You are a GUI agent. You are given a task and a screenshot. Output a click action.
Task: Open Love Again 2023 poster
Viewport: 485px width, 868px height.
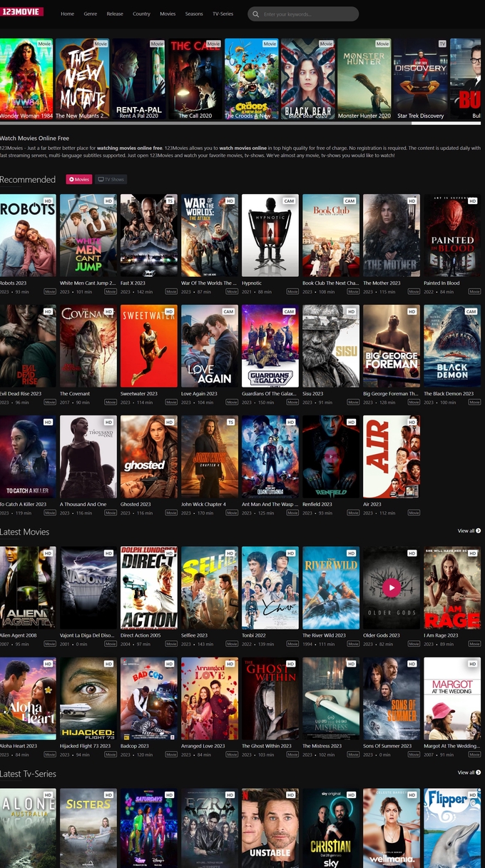pos(210,346)
